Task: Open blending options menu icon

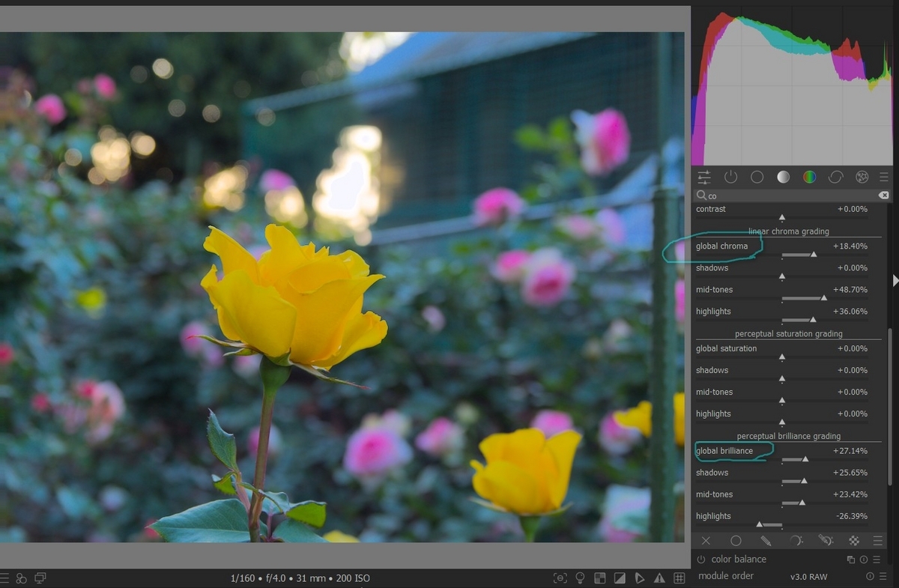Action: (x=877, y=540)
